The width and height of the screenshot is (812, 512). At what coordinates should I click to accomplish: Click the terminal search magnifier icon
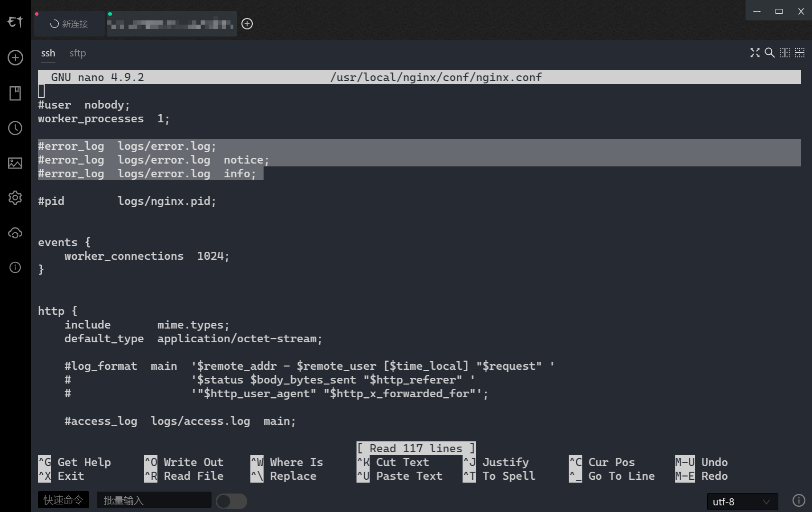point(770,53)
